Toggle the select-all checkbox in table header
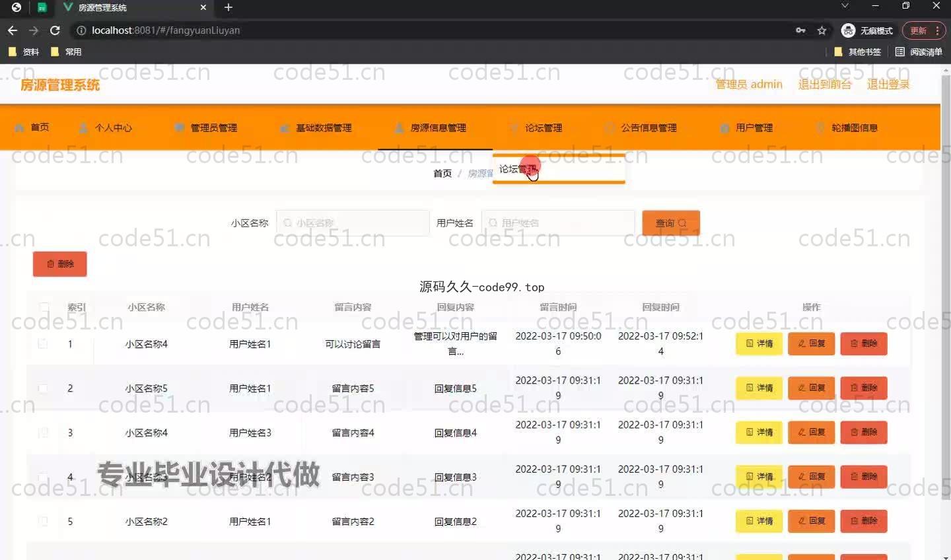The width and height of the screenshot is (951, 560). coord(44,307)
